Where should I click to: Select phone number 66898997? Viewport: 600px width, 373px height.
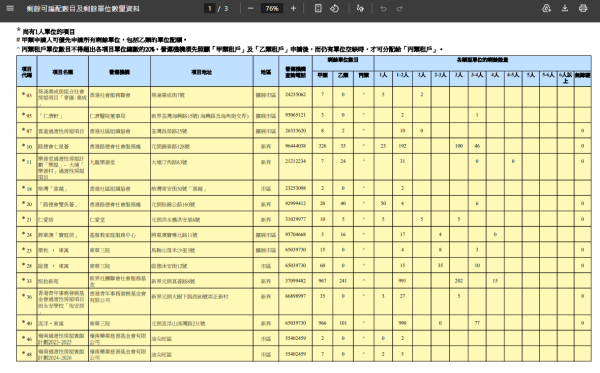click(295, 296)
